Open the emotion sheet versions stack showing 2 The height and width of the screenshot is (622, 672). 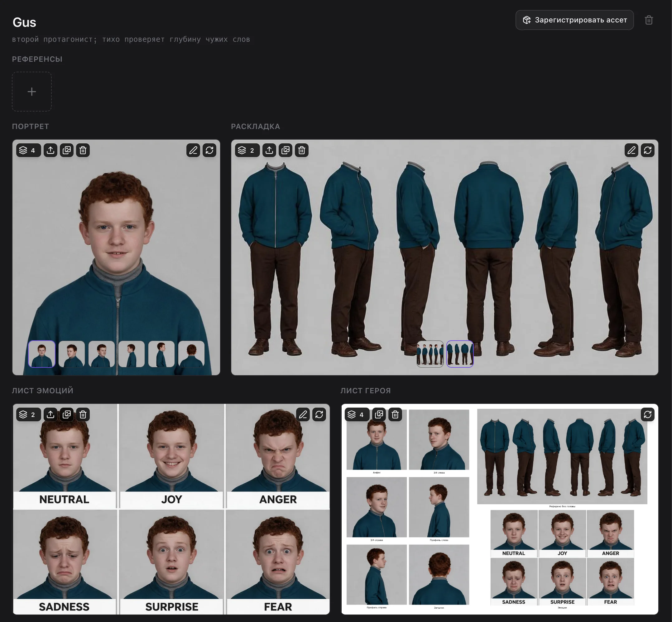pyautogui.click(x=28, y=414)
